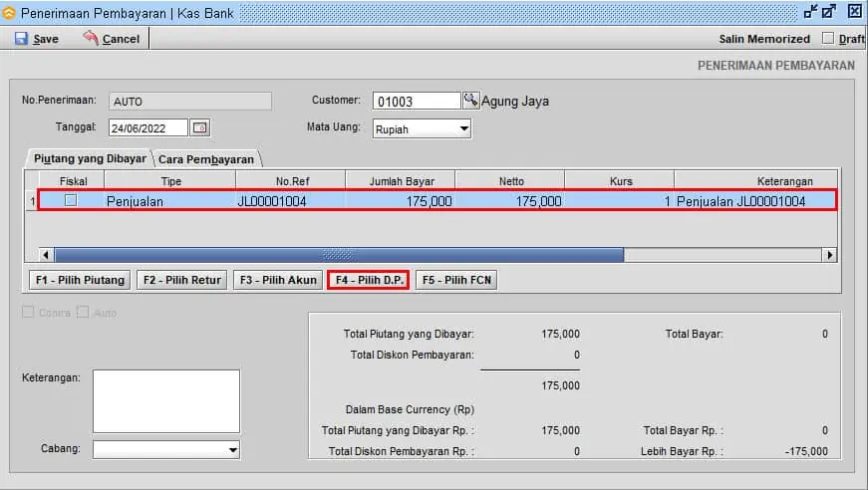Switch to Piutang yang Dibayar tab
This screenshot has height=490, width=868.
click(x=90, y=158)
